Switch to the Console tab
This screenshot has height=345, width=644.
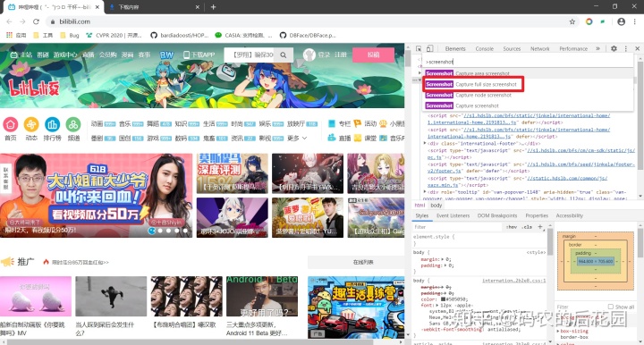pos(484,48)
